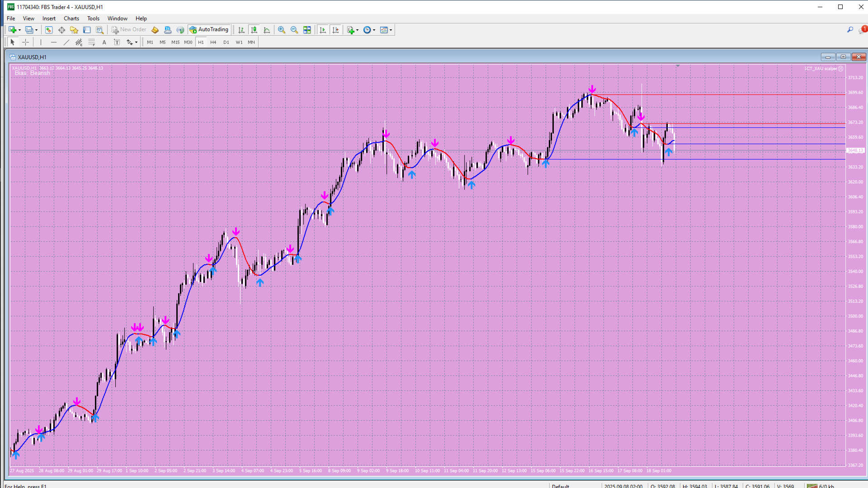Click the New Order button

[x=129, y=30]
